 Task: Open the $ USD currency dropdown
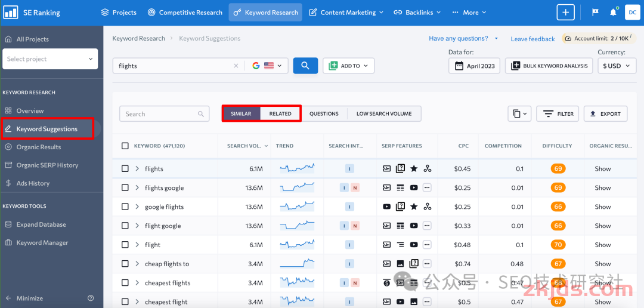(x=617, y=66)
